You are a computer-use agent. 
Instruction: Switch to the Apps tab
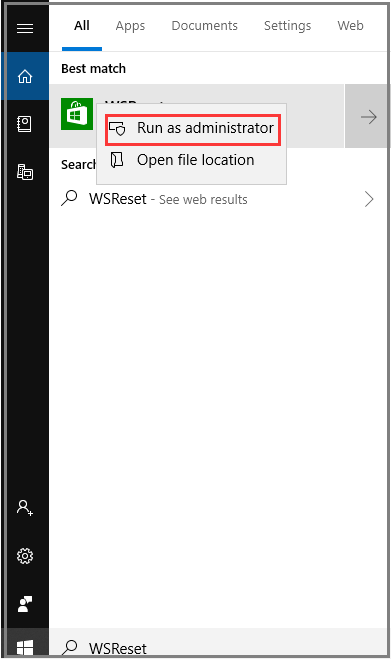tap(130, 26)
